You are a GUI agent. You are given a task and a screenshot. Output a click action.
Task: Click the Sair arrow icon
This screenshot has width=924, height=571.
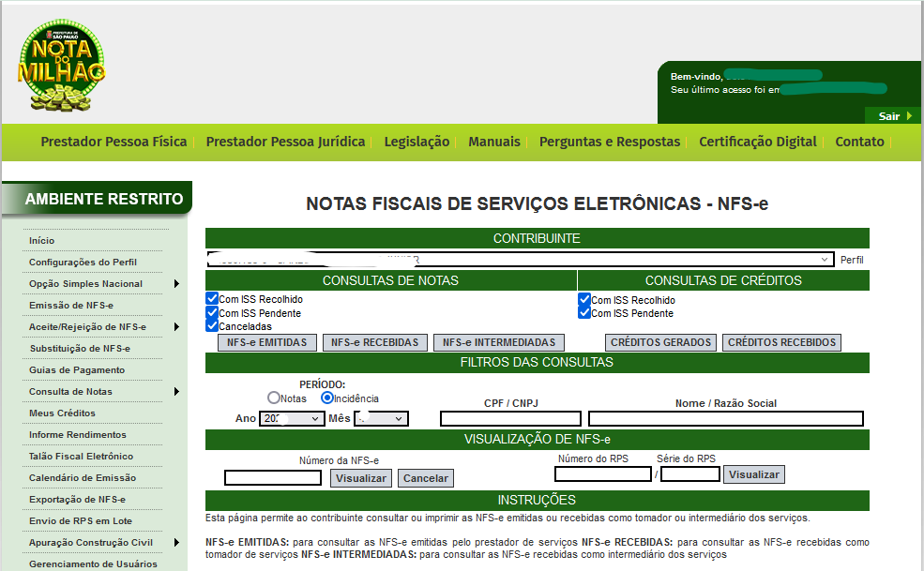point(909,116)
